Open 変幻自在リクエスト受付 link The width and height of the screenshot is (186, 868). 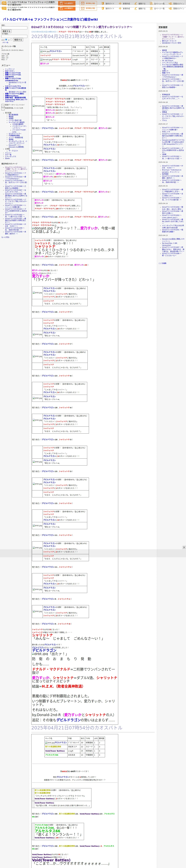click(x=17, y=92)
